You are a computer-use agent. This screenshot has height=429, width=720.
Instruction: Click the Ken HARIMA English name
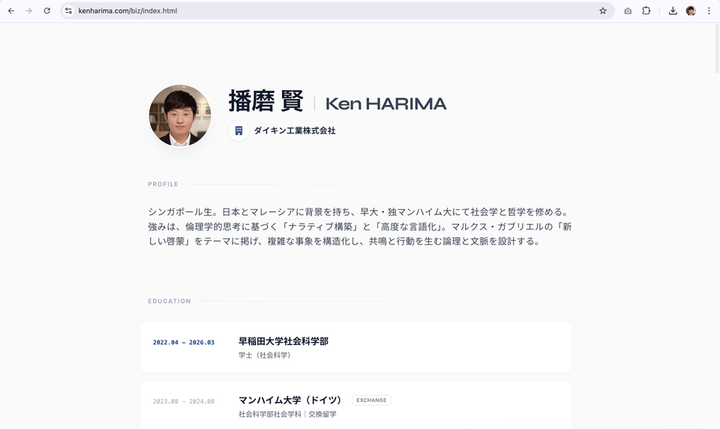pos(386,104)
